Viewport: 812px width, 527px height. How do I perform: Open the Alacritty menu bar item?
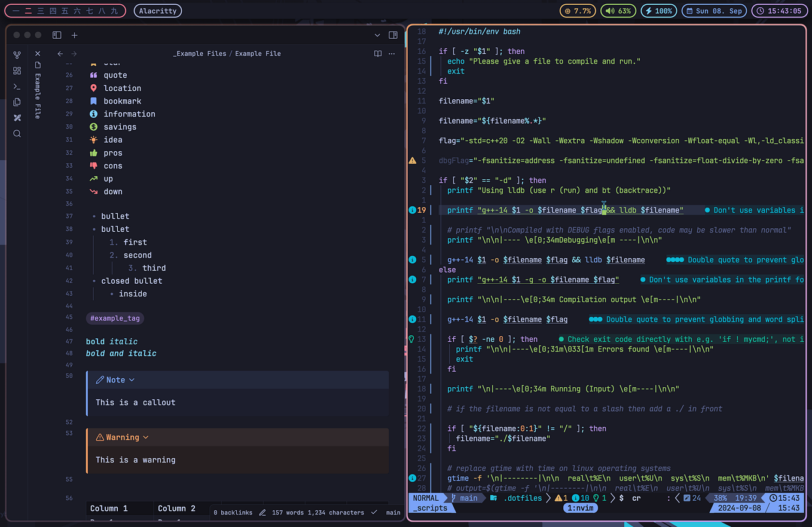pyautogui.click(x=157, y=10)
